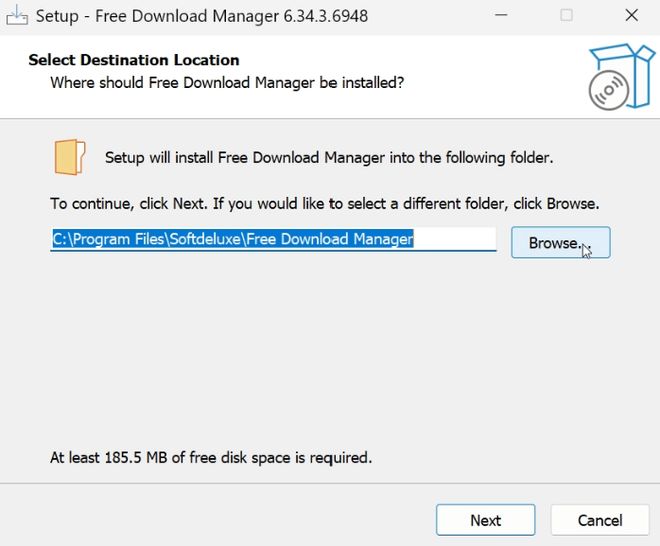The image size is (660, 546).
Task: Click the setup installer icon in title bar
Action: tap(17, 16)
